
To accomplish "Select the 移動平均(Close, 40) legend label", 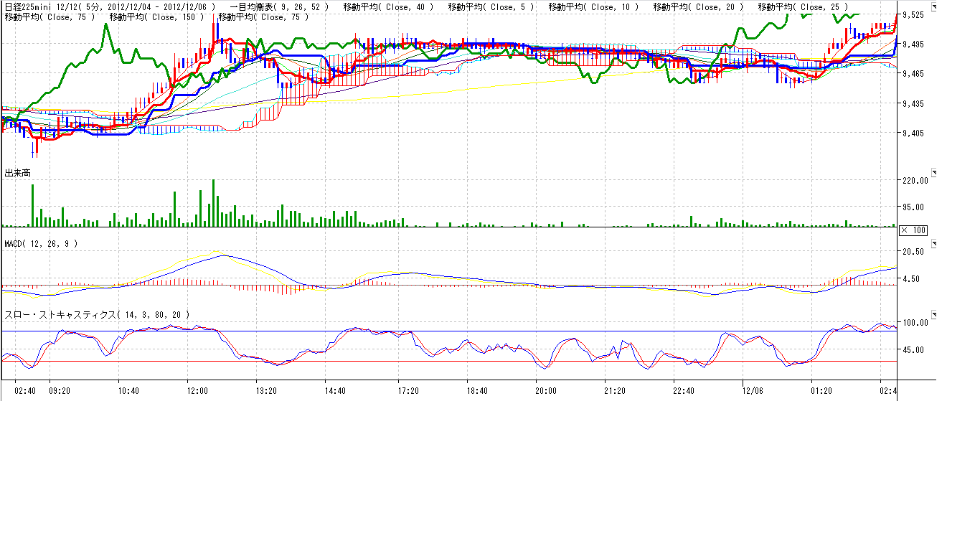I will click(x=388, y=6).
